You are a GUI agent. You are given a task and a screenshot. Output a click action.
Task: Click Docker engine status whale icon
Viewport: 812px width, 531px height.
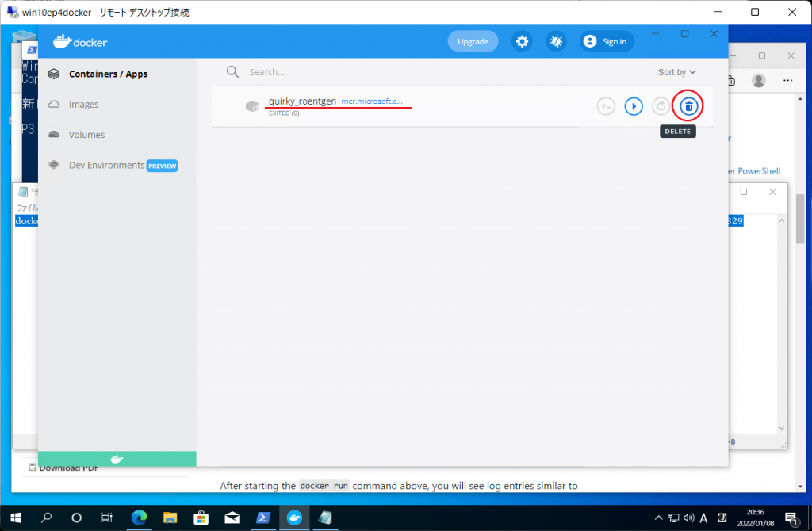tap(117, 459)
